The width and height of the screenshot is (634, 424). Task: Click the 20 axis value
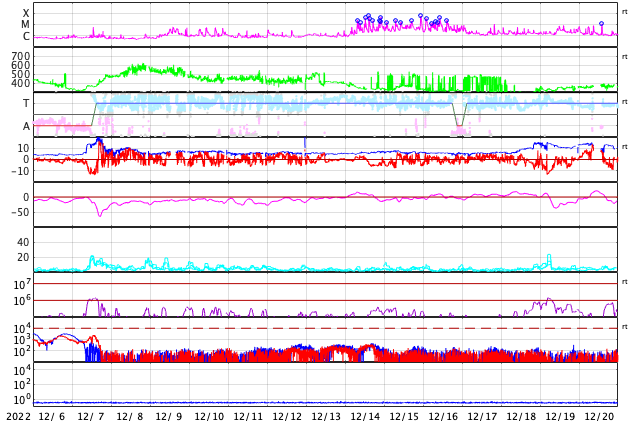click(23, 257)
